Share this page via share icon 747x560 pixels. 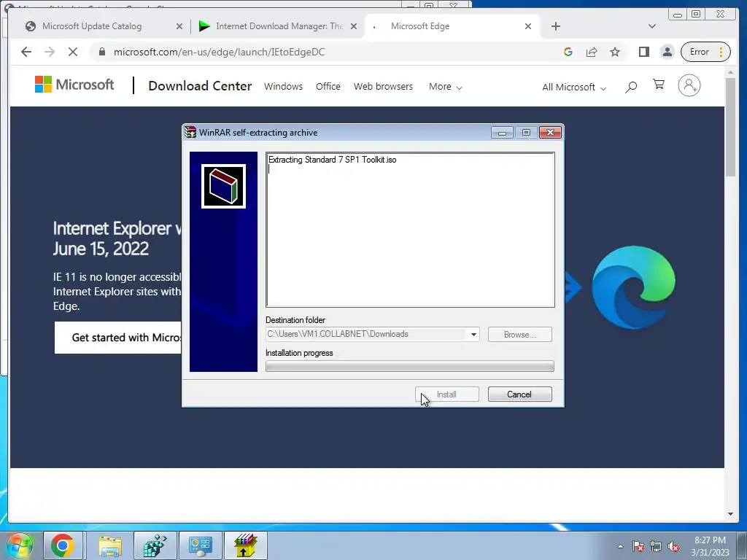[x=592, y=52]
